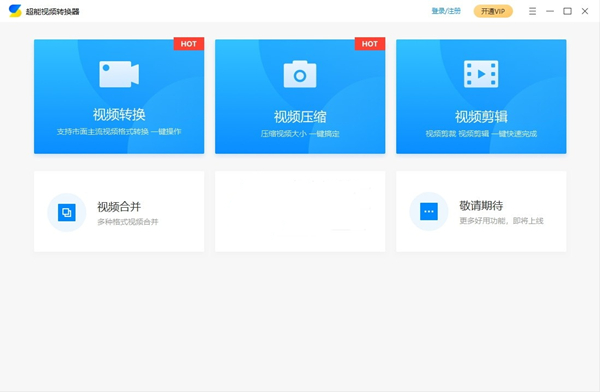This screenshot has height=392, width=600.
Task: Click the 支持市面主流视频格式转换 description
Action: (x=119, y=132)
